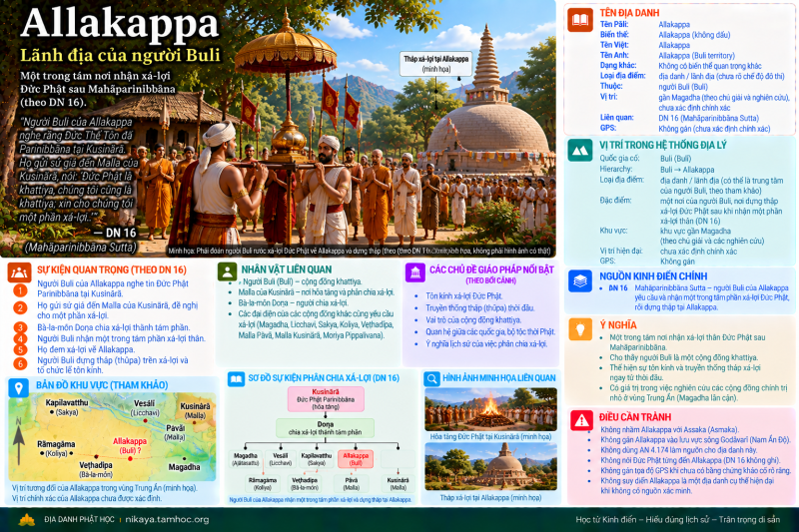Click the 'Tên Pāli:' field label
Screen dimensions: 799x532
pos(613,24)
